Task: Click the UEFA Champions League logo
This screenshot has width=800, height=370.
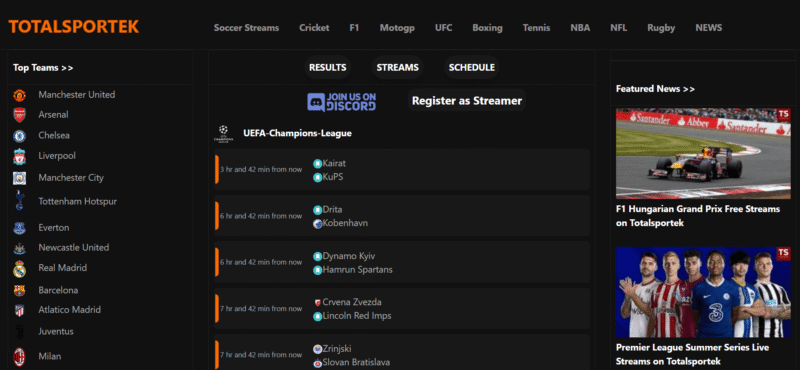Action: [x=223, y=134]
